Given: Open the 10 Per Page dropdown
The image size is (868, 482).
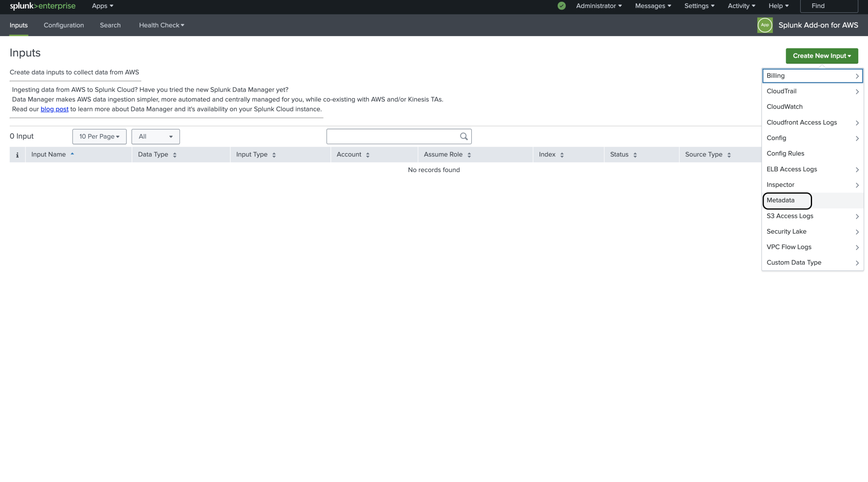Looking at the screenshot, I should [99, 136].
